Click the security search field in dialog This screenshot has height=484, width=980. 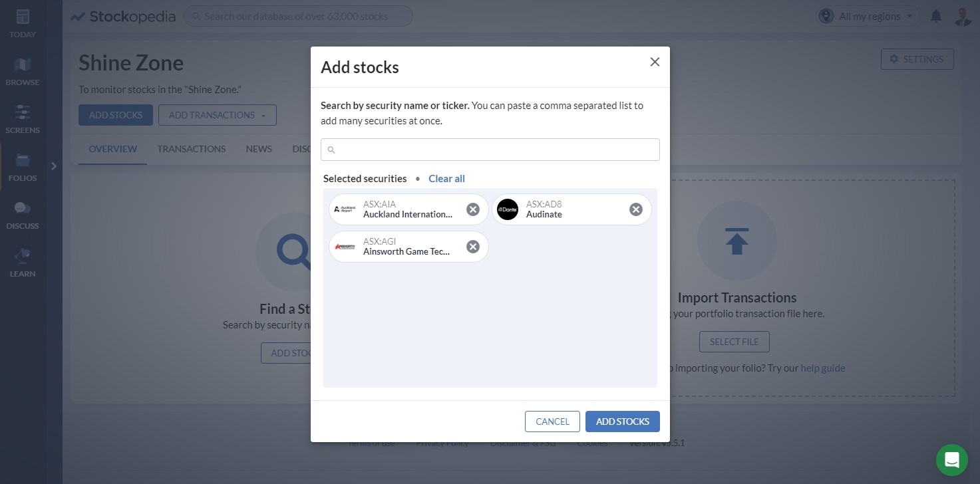[x=490, y=150]
